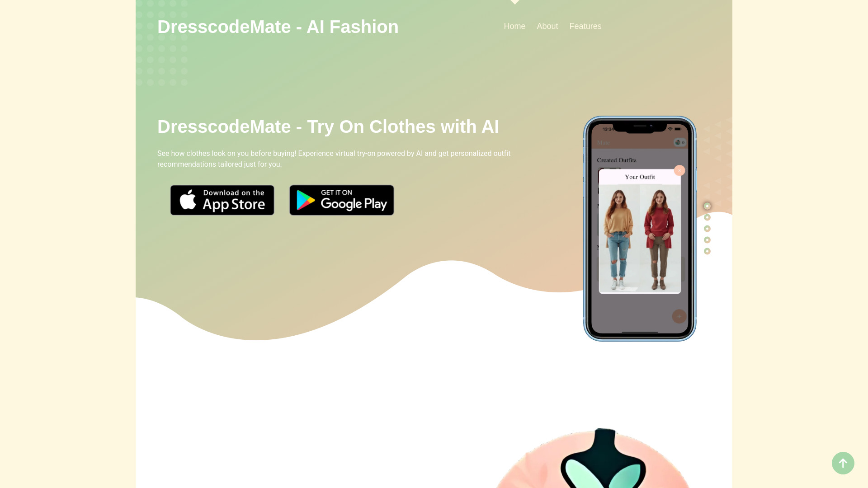Viewport: 868px width, 488px height.
Task: Expand the About section dropdown
Action: coord(547,26)
